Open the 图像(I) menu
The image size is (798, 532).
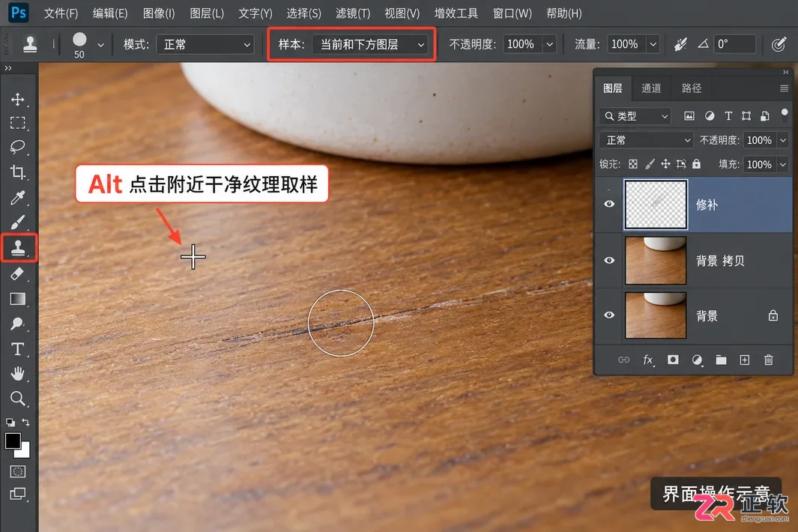pyautogui.click(x=158, y=13)
